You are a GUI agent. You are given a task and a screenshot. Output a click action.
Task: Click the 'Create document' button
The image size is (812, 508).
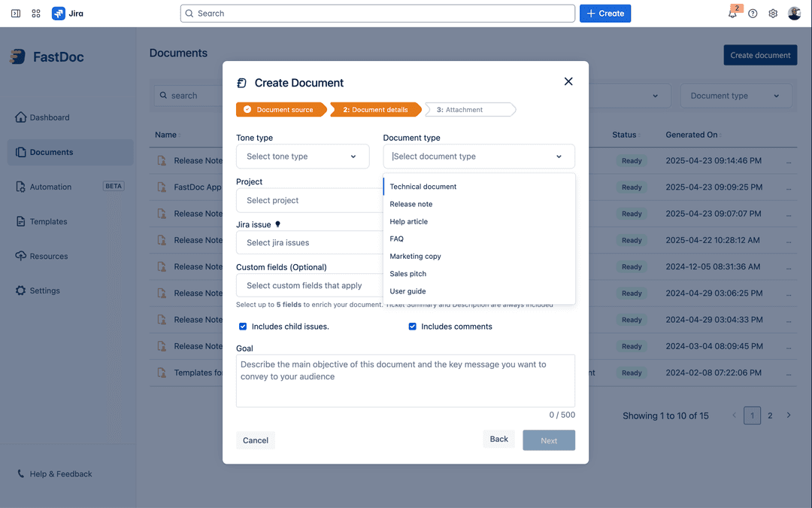click(x=760, y=54)
